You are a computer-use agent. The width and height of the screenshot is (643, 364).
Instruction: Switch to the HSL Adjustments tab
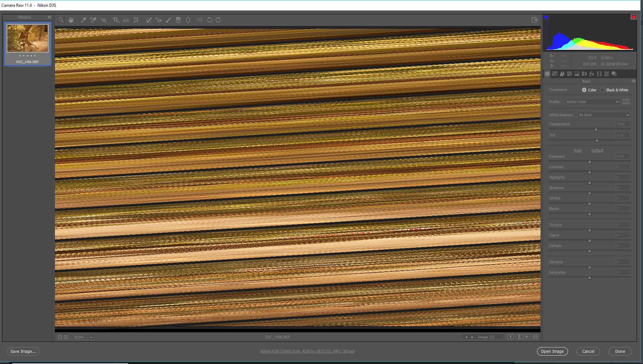pos(570,74)
